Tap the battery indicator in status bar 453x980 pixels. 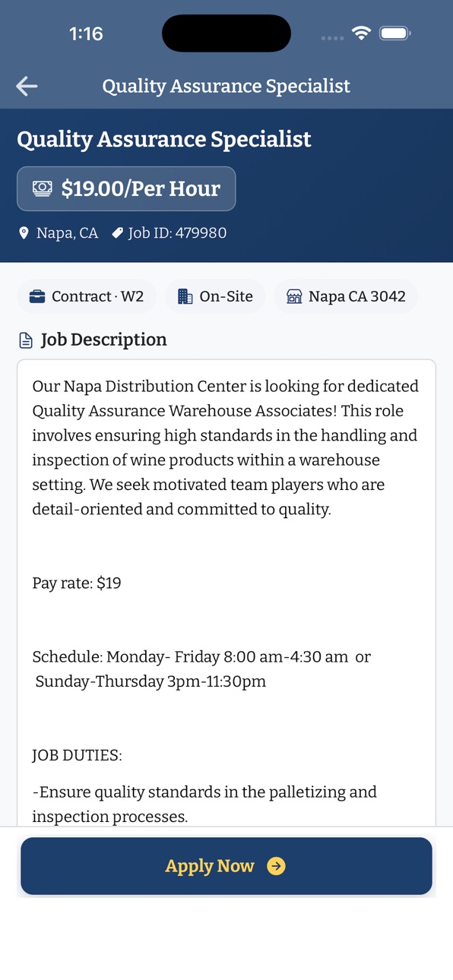pos(395,33)
